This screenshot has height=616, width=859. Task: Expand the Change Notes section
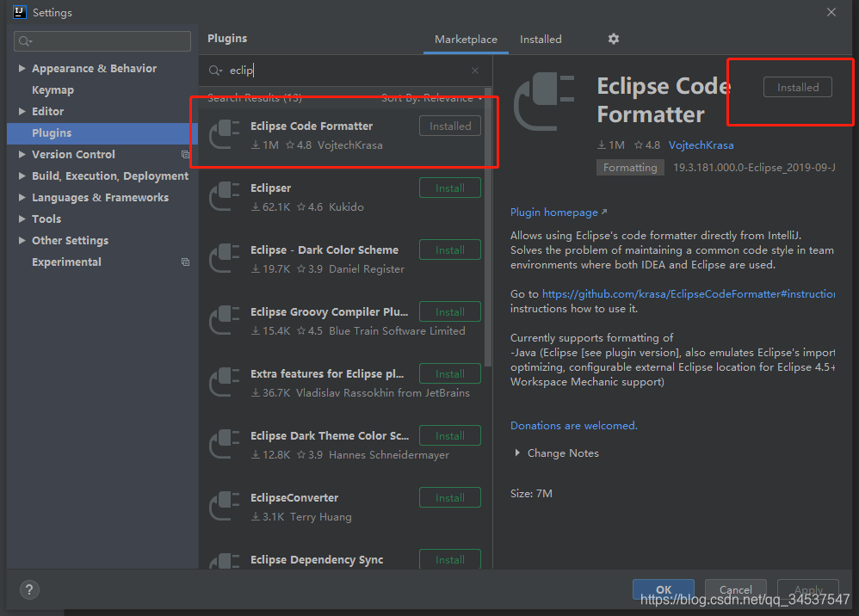(517, 453)
